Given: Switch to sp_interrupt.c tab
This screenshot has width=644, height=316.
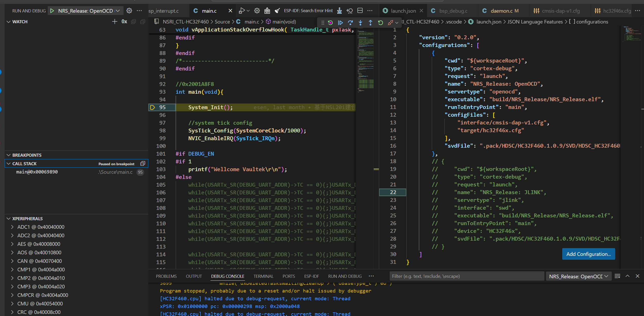Looking at the screenshot, I should 164,11.
